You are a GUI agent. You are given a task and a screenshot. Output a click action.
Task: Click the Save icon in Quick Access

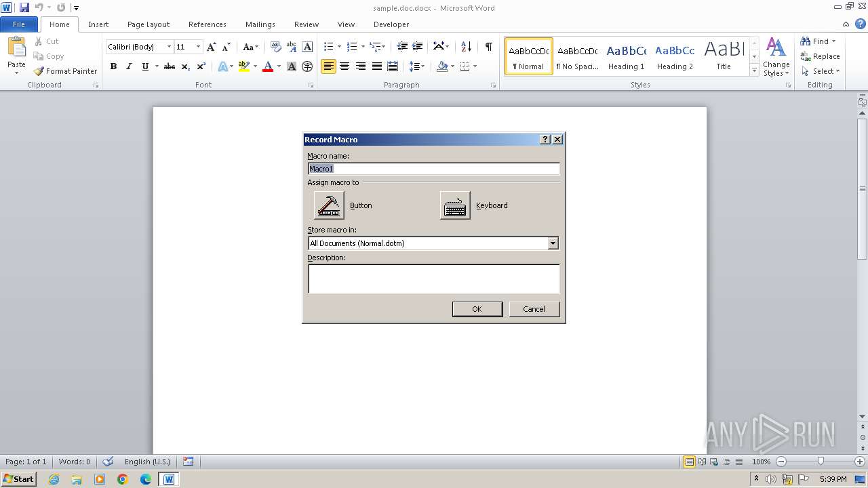pyautogui.click(x=24, y=7)
